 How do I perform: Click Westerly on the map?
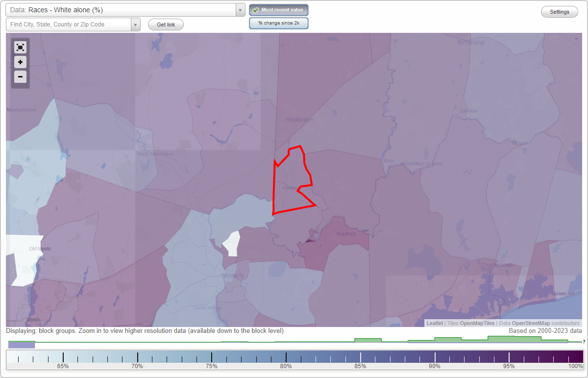(x=233, y=275)
